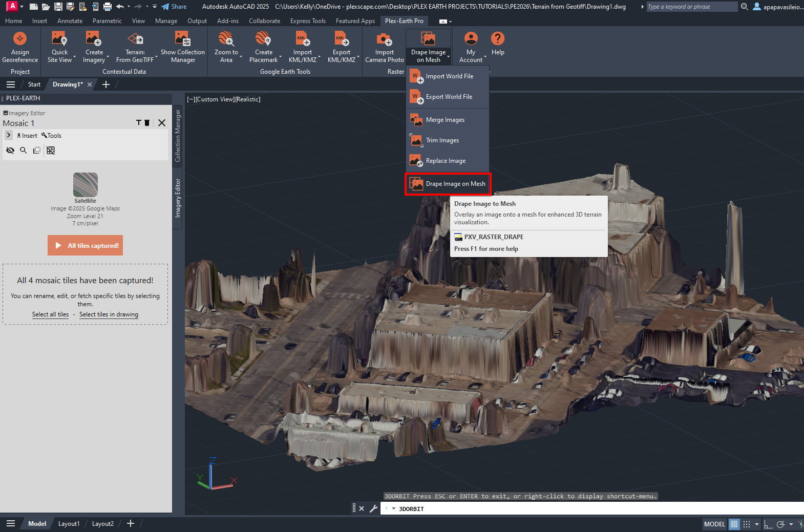The width and height of the screenshot is (804, 532).
Task: Click the Import KML/KMZ icon
Action: [x=302, y=39]
